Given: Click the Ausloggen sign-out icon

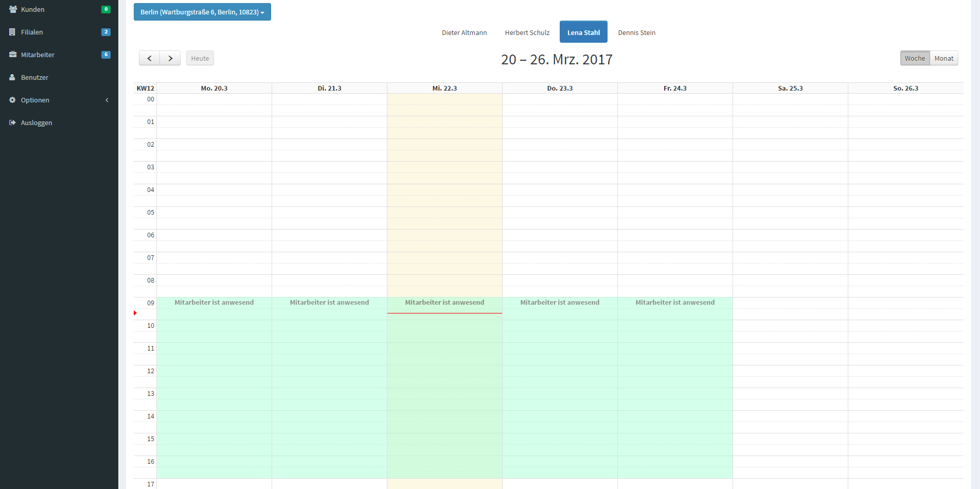Looking at the screenshot, I should pyautogui.click(x=12, y=123).
